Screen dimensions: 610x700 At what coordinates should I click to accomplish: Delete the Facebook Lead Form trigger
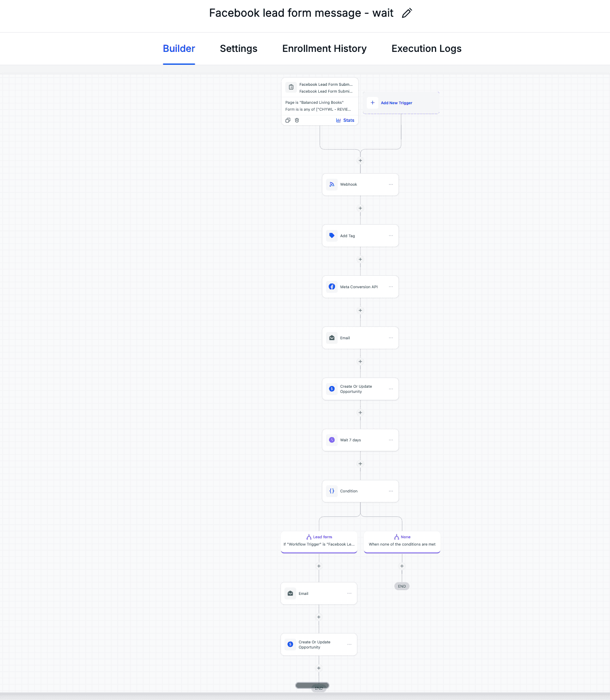coord(297,120)
